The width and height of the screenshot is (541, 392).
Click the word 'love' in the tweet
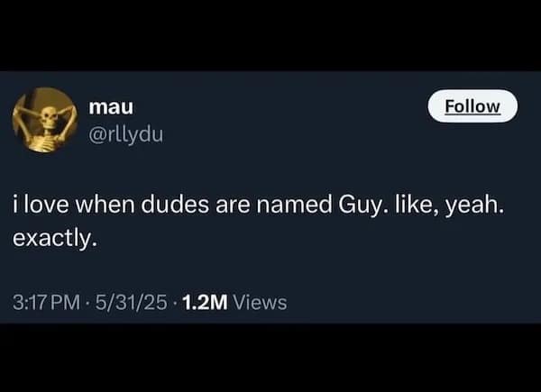coord(47,205)
